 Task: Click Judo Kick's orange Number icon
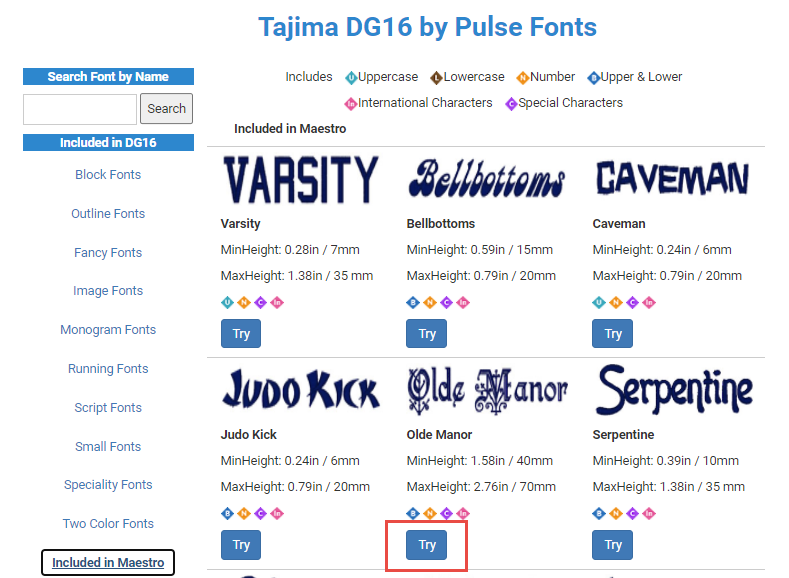pyautogui.click(x=244, y=514)
